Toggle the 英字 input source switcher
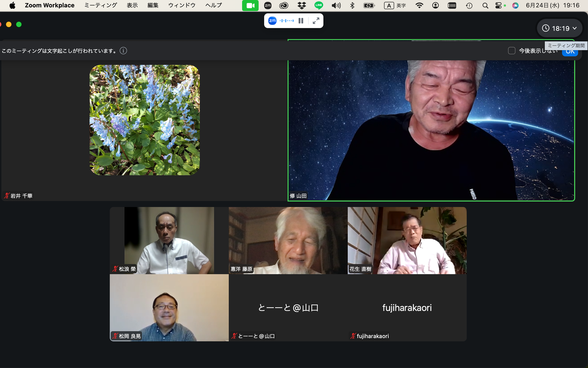Viewport: 588px width, 368px height. tap(395, 6)
